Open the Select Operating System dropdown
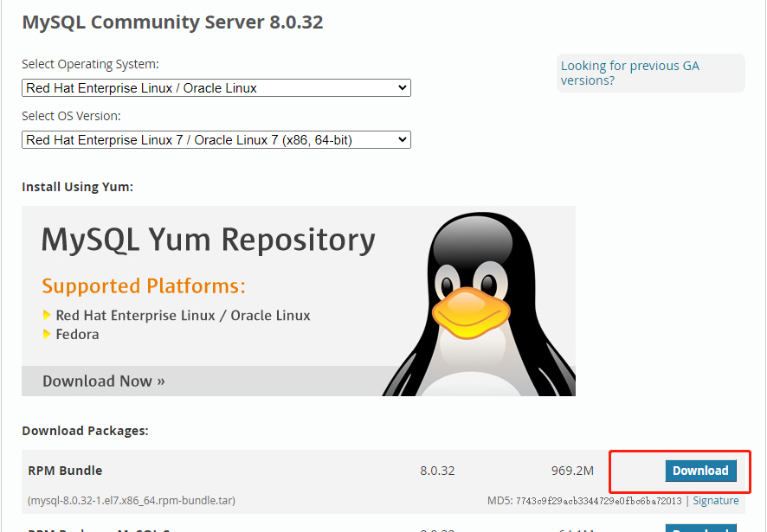 216,88
